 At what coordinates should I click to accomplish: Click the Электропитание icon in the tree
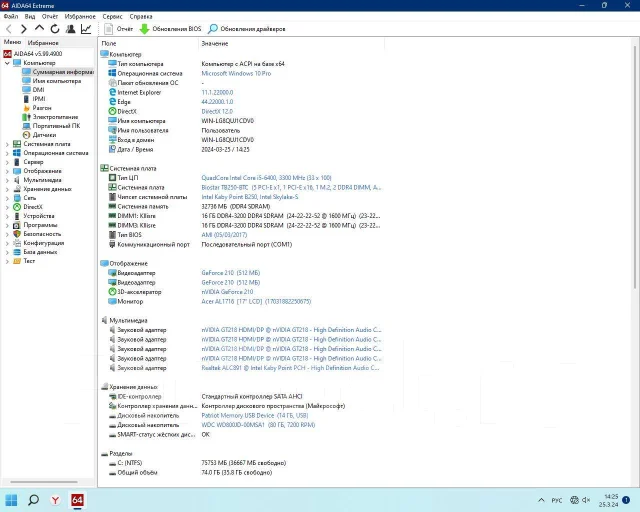(27, 117)
